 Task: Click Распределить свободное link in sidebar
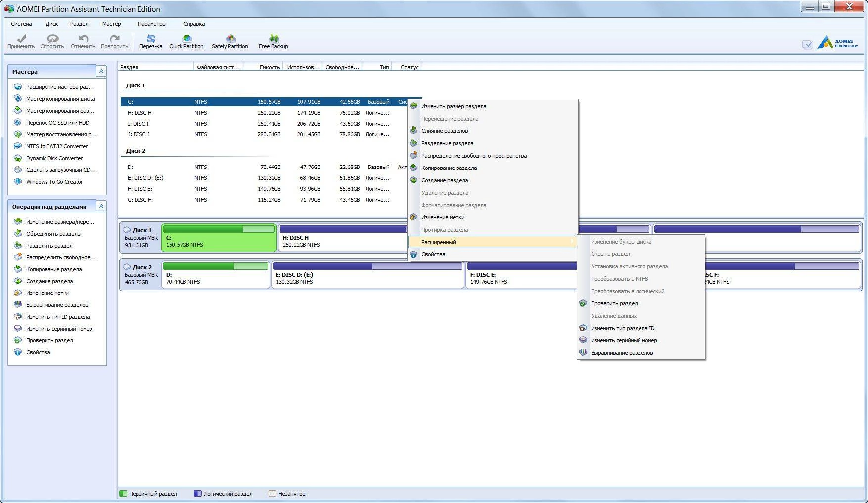61,257
